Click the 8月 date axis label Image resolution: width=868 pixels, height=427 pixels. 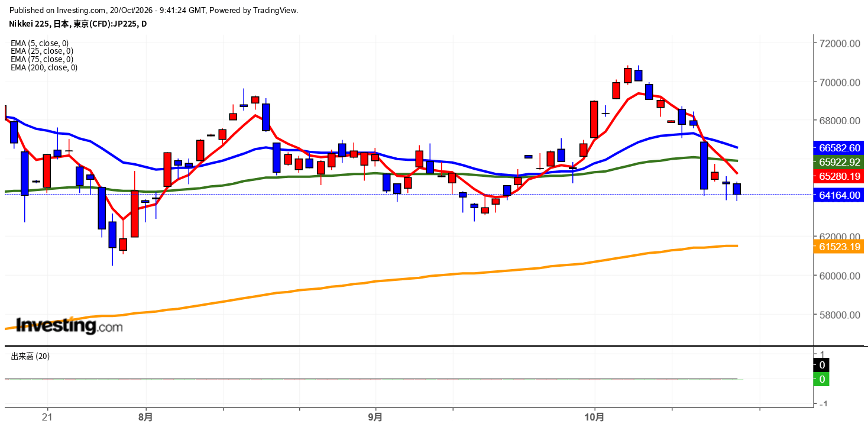pos(145,416)
